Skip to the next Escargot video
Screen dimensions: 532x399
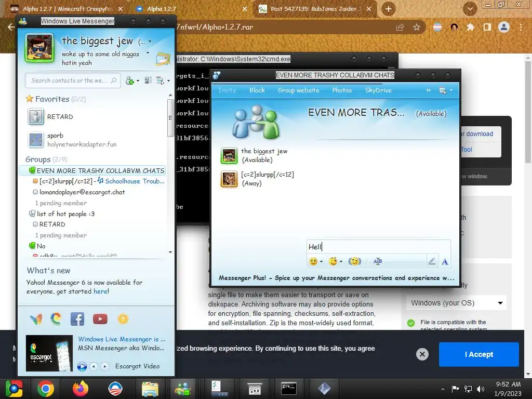(x=104, y=366)
